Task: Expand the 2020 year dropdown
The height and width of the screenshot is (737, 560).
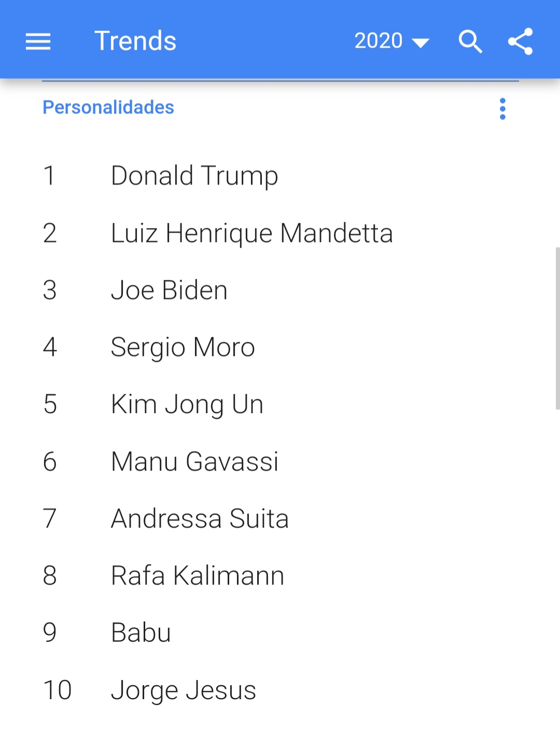Action: [391, 41]
